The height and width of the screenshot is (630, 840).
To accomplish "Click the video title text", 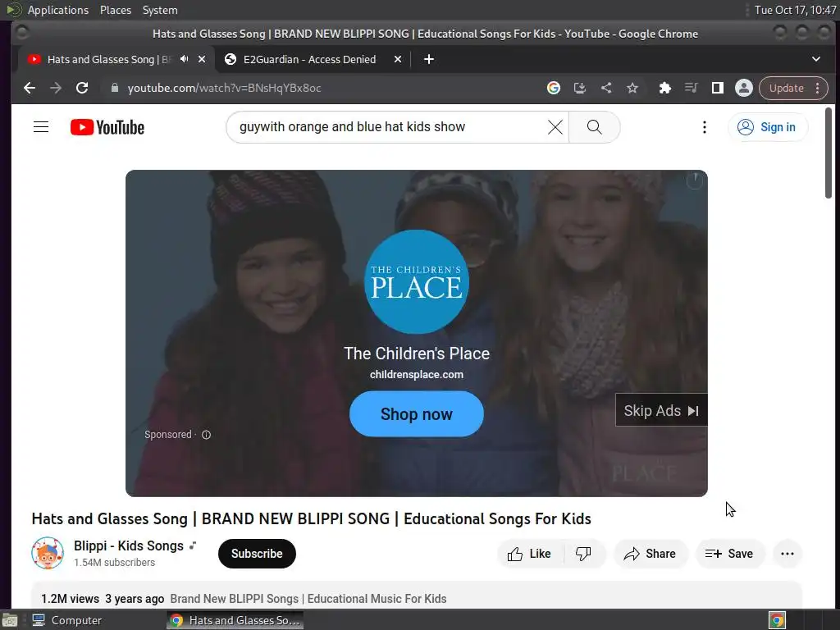I will click(311, 518).
